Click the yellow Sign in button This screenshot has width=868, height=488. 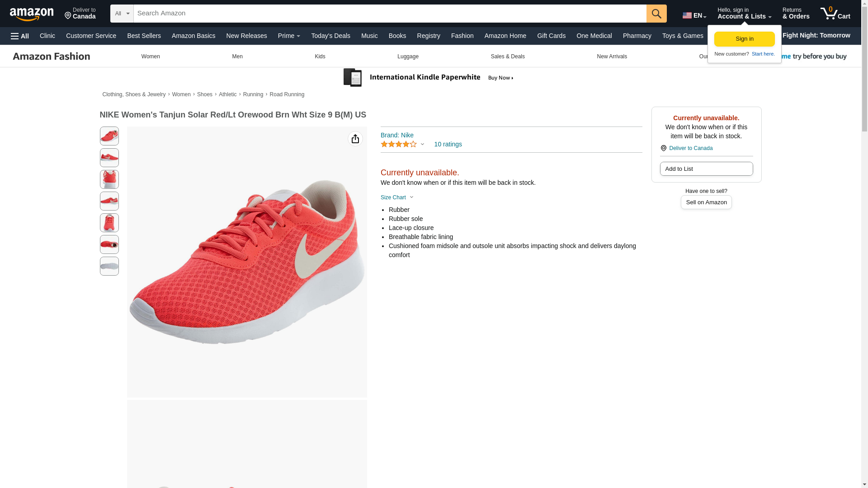point(744,39)
